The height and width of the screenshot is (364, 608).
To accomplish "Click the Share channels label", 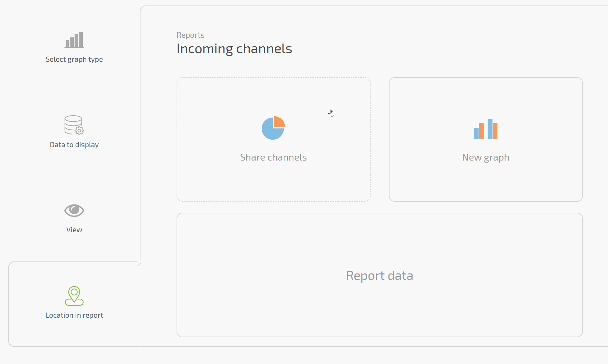I will (273, 157).
